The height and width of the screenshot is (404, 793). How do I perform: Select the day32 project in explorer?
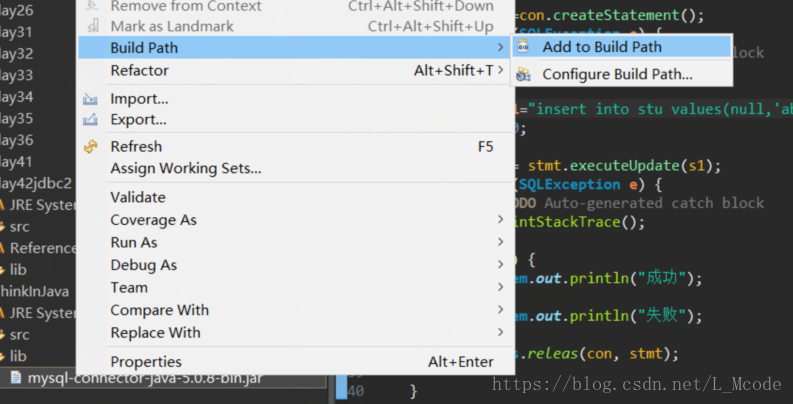tap(17, 53)
